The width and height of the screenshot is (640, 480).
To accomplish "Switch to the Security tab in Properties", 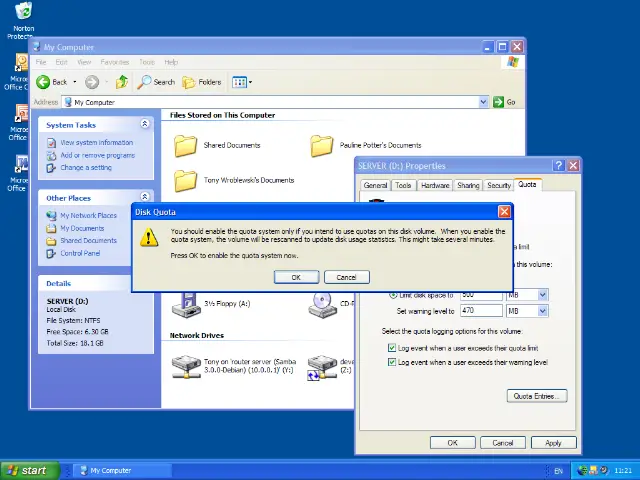I will 499,185.
